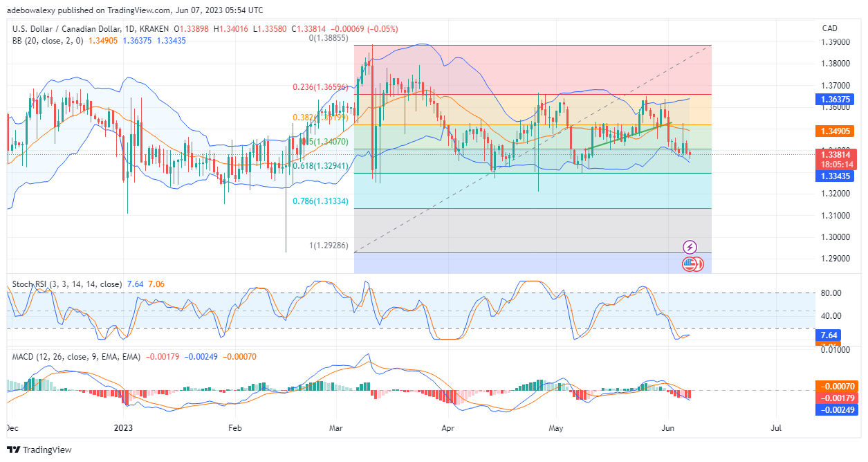Click the US flag economic event icon

[688, 264]
